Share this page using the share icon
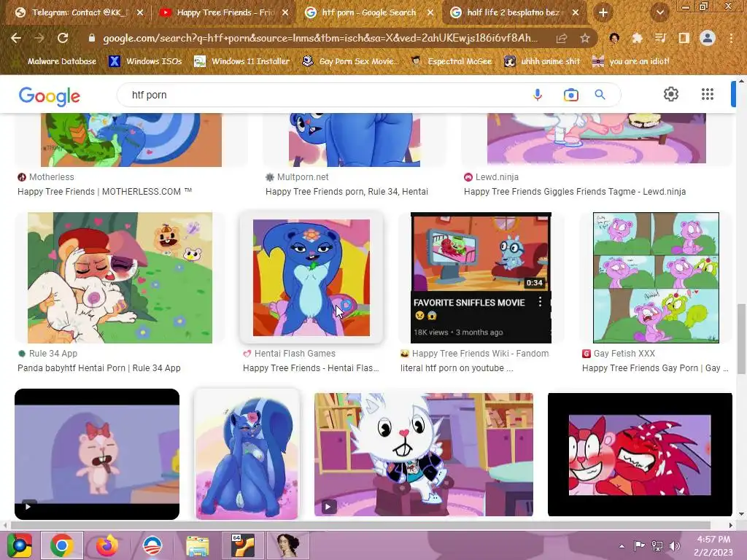The width and height of the screenshot is (747, 560). tap(562, 39)
